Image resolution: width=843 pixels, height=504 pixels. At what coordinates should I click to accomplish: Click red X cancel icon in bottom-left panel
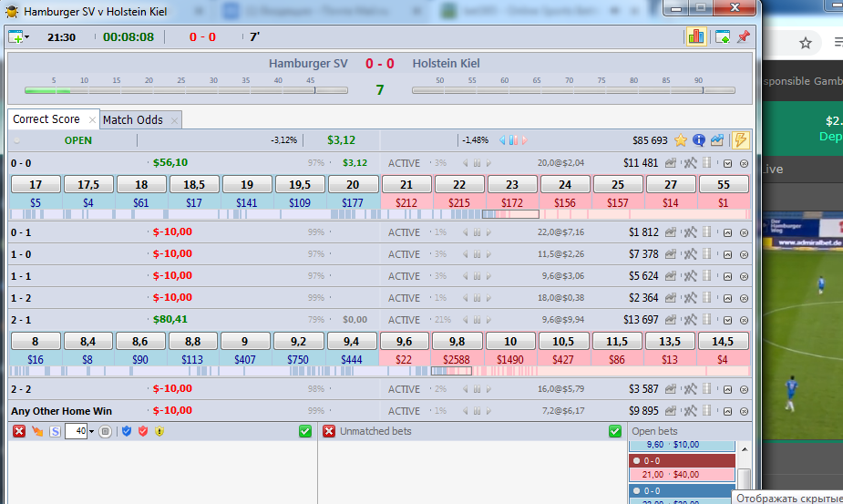pyautogui.click(x=19, y=431)
